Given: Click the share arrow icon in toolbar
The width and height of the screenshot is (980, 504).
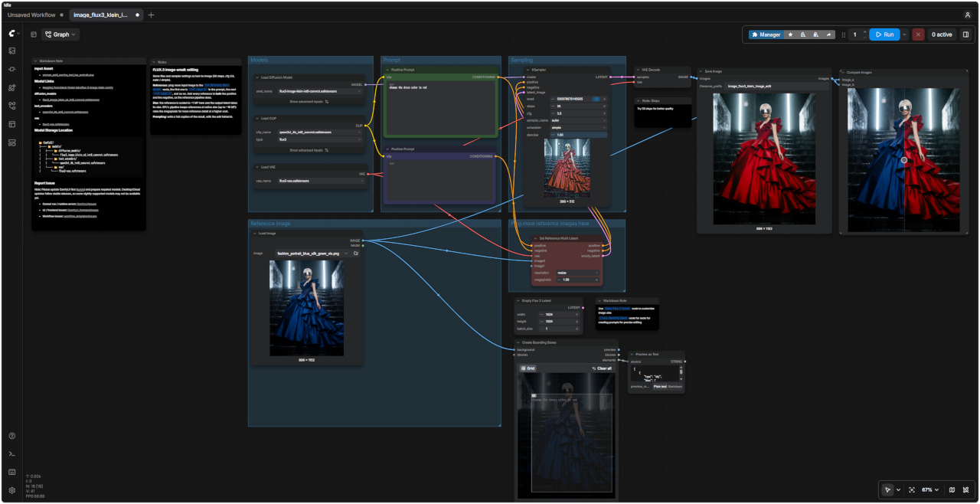Looking at the screenshot, I should click(828, 34).
